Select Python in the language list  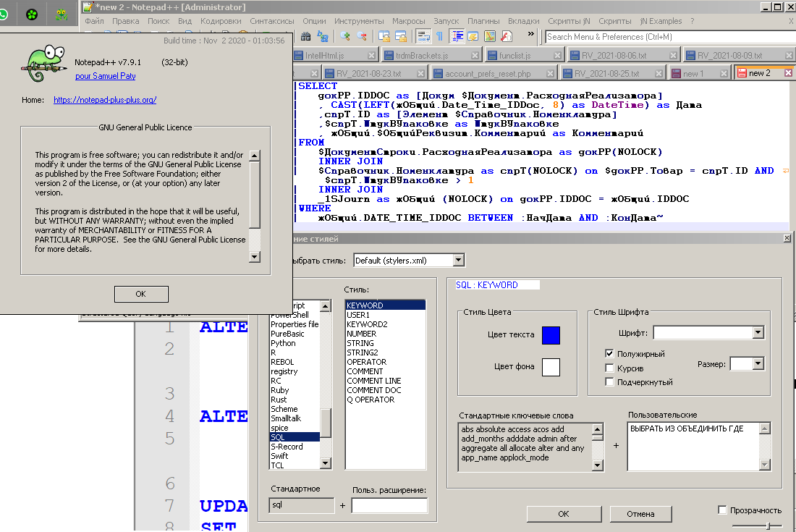coord(283,343)
